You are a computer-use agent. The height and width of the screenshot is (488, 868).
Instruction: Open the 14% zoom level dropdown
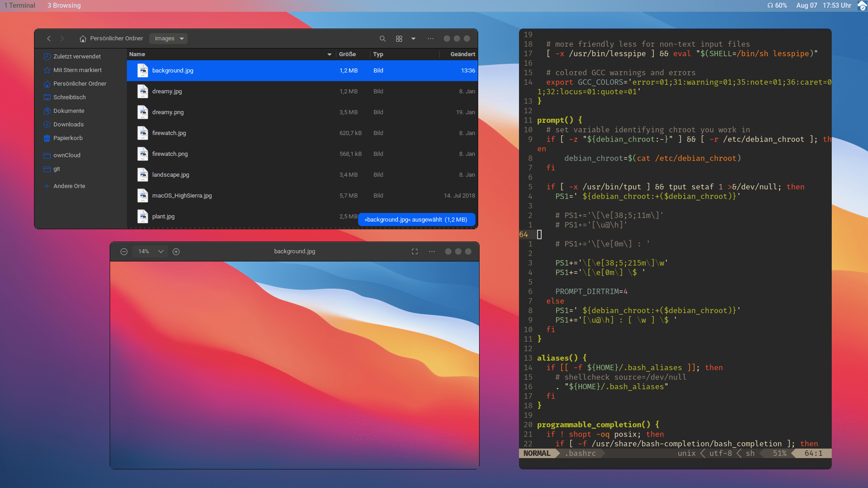point(151,251)
